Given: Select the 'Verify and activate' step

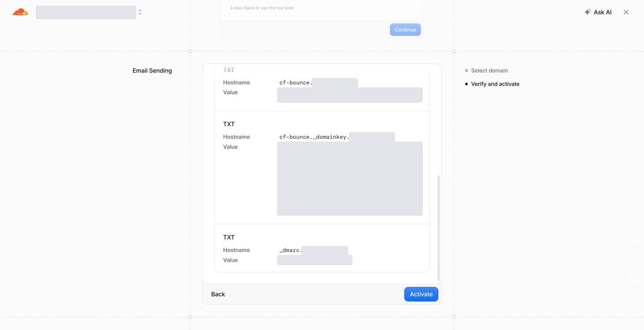Looking at the screenshot, I should (x=495, y=84).
